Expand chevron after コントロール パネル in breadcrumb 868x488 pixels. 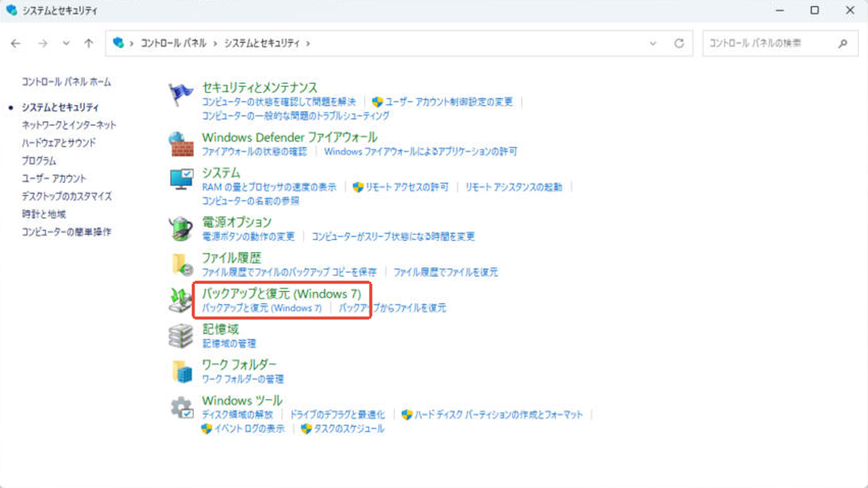(215, 43)
